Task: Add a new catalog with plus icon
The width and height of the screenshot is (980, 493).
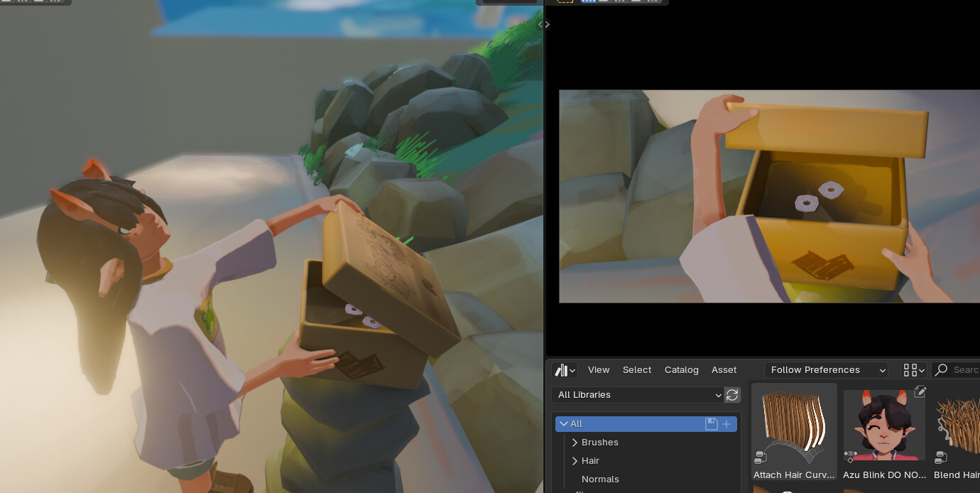Action: tap(726, 424)
